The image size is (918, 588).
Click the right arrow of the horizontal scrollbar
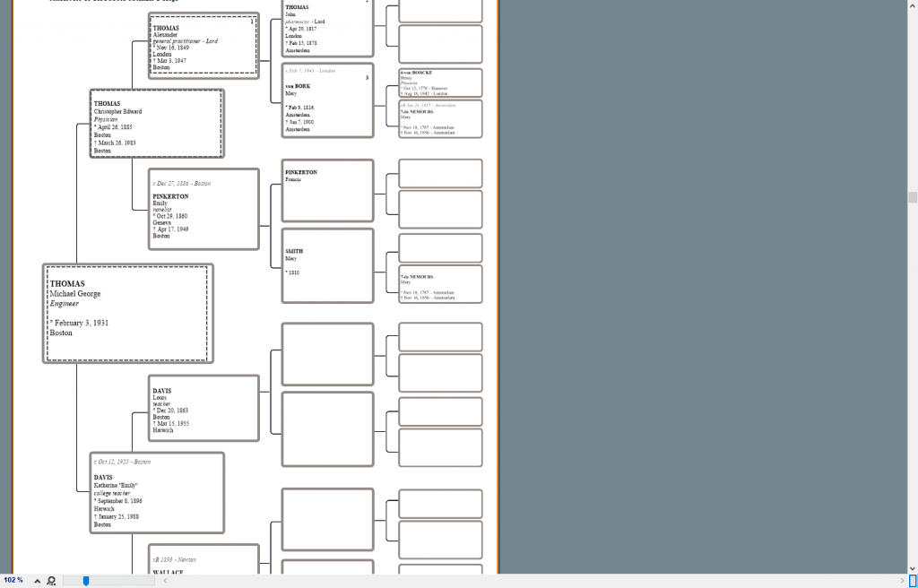coord(902,580)
